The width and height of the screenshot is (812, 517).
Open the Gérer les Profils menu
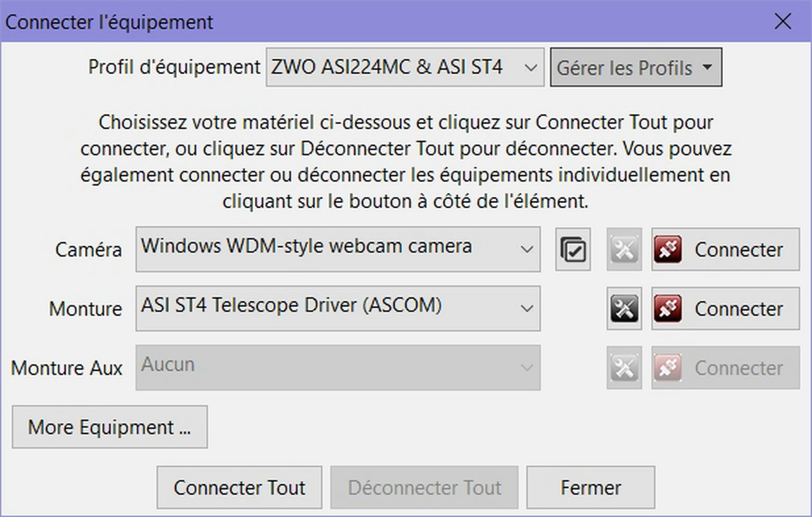pos(635,68)
